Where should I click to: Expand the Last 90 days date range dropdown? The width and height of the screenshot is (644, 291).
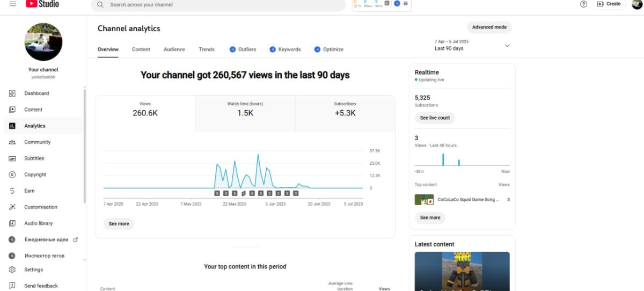point(472,45)
